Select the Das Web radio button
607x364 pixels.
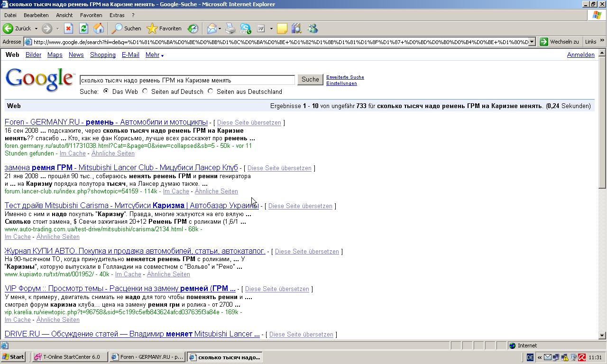tap(106, 91)
